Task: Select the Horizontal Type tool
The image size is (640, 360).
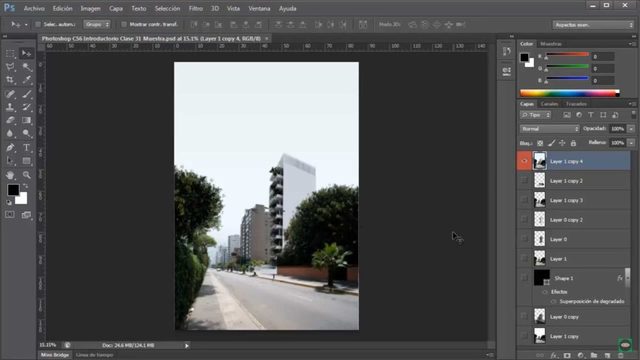Action: click(x=27, y=147)
